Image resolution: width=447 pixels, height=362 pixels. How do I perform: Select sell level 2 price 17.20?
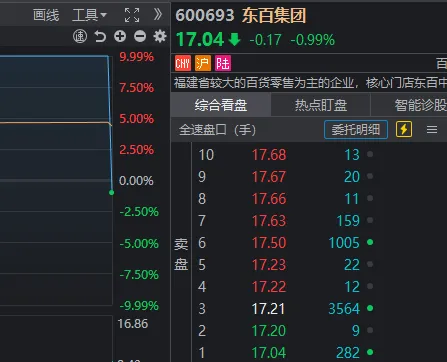269,331
